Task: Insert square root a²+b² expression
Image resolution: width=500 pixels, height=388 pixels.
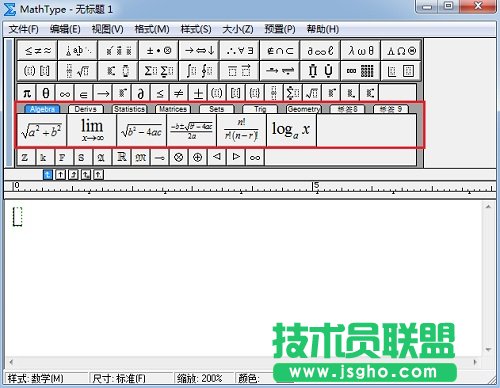Action: (42, 130)
